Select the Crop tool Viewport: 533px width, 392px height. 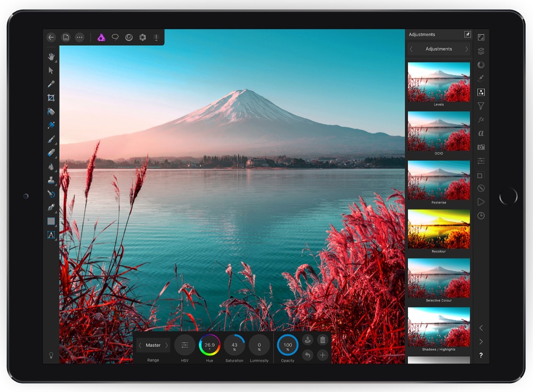pos(51,98)
